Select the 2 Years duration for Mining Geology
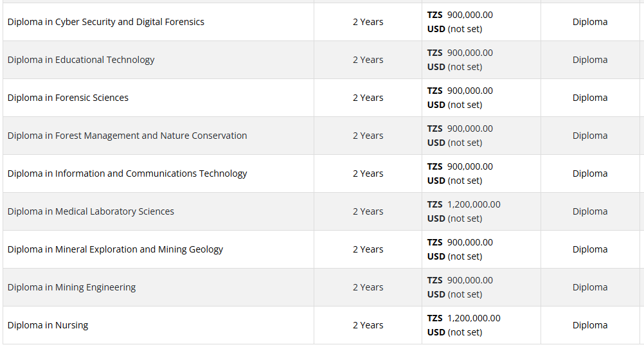The image size is (644, 347). (x=368, y=249)
